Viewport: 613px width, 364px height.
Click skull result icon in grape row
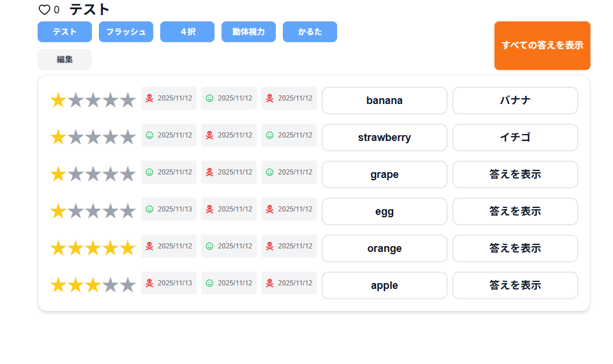209,172
